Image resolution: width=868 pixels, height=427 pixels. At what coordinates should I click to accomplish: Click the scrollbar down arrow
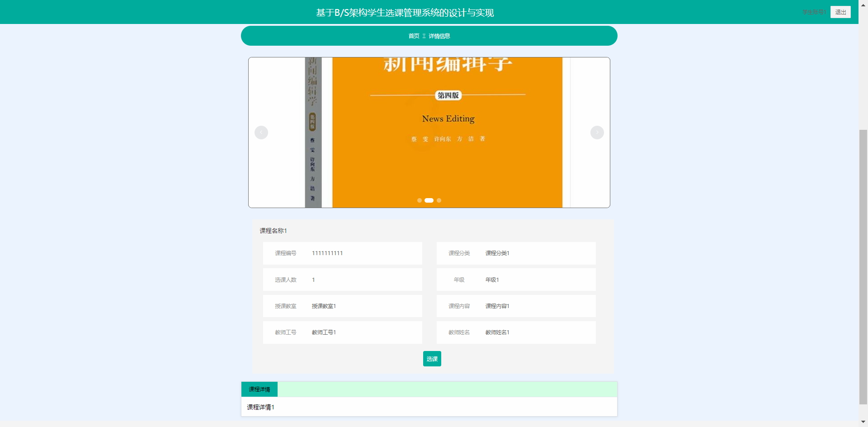863,422
